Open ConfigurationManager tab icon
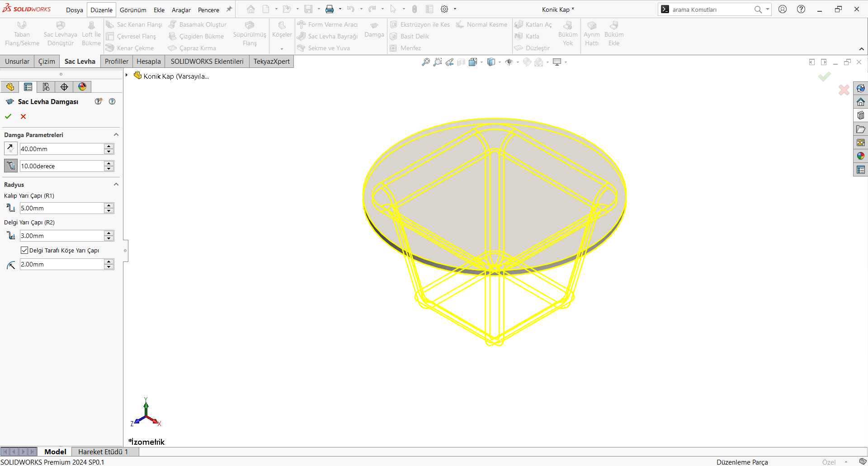The width and height of the screenshot is (868, 466). tap(46, 87)
